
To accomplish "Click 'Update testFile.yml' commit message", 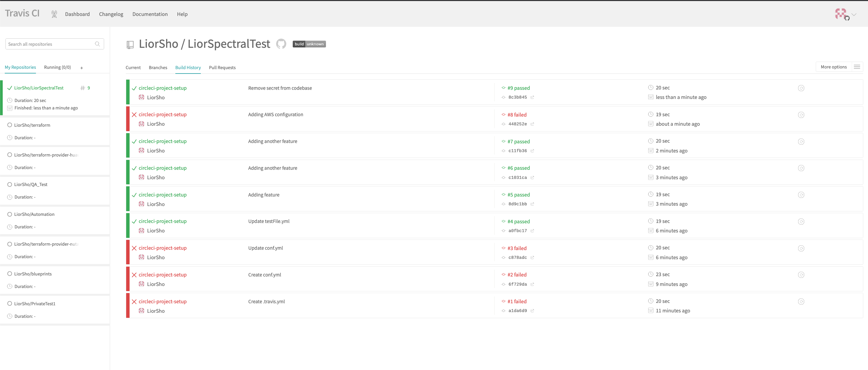I will [269, 221].
